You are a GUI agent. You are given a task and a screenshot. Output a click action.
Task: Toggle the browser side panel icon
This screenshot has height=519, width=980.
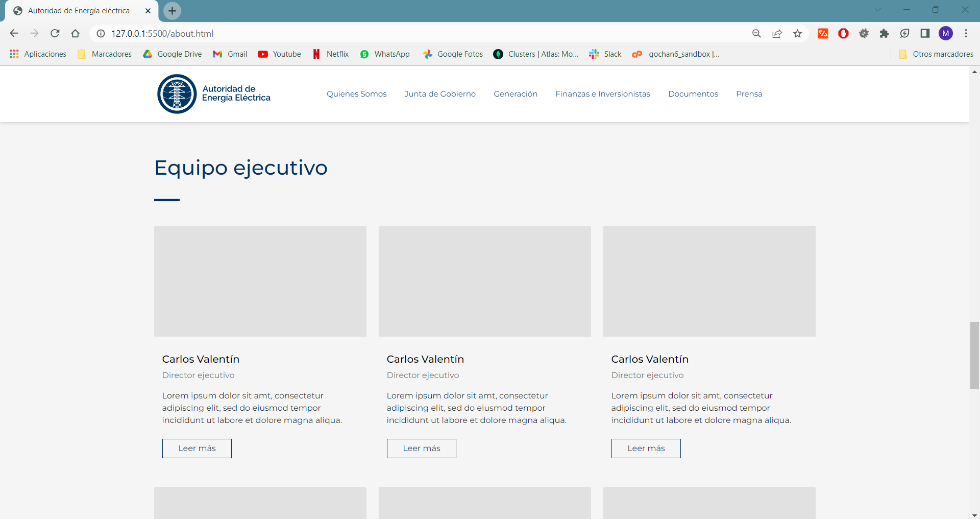click(x=925, y=34)
